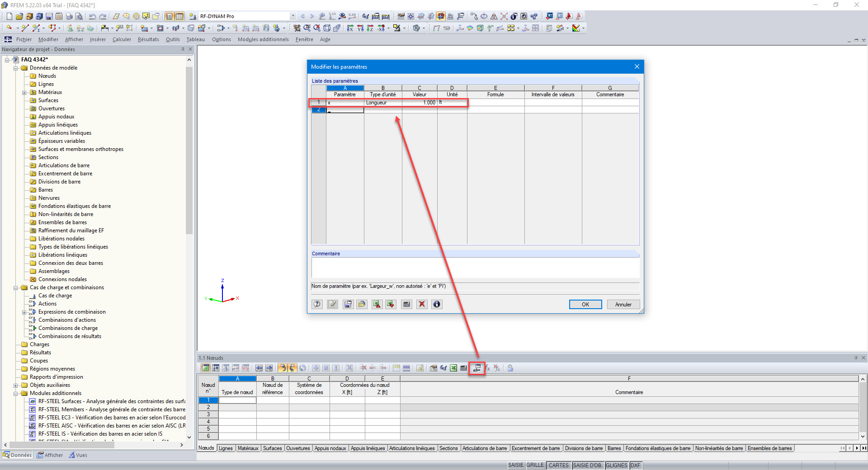Open the Modules additionnels menu

click(263, 39)
